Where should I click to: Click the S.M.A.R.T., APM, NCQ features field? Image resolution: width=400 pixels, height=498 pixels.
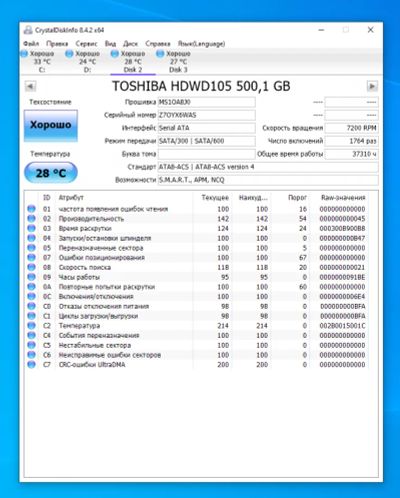[x=268, y=180]
